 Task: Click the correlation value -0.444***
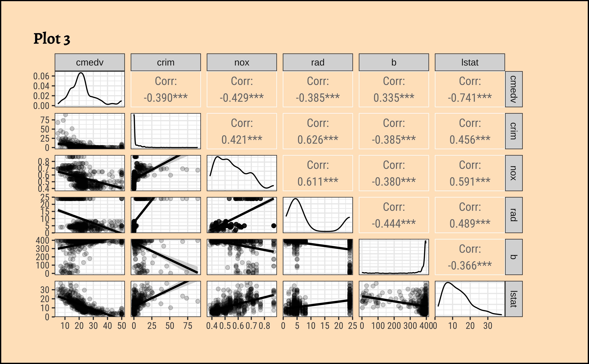pos(394,223)
